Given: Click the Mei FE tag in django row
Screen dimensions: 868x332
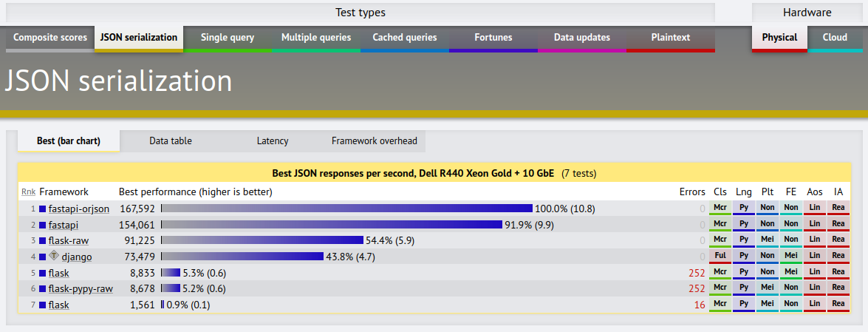Looking at the screenshot, I should [791, 257].
